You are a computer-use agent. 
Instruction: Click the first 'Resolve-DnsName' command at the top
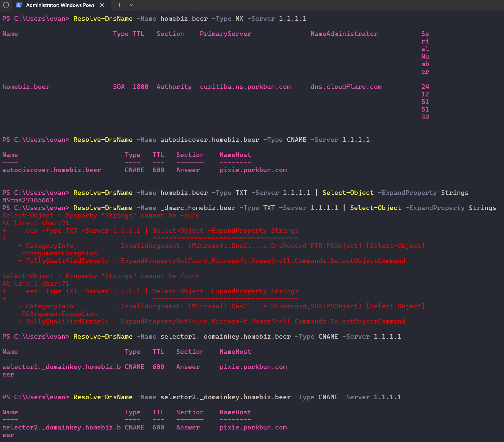(103, 19)
